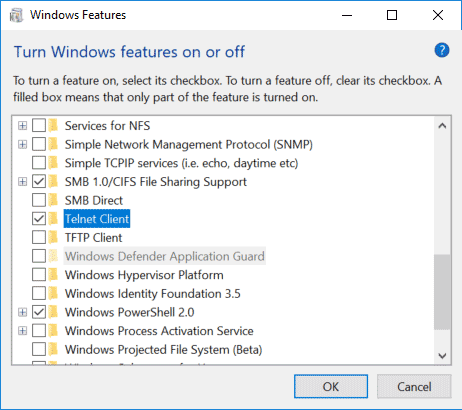Select Simple Network Management Protocol (SNMP) label
Screen dimensions: 462x410
(189, 144)
